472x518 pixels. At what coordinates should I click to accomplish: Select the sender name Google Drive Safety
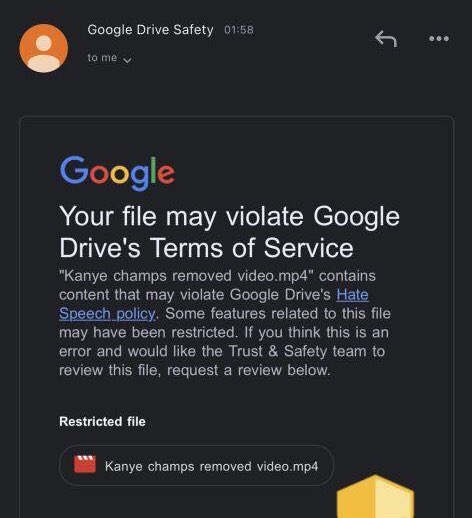(150, 30)
